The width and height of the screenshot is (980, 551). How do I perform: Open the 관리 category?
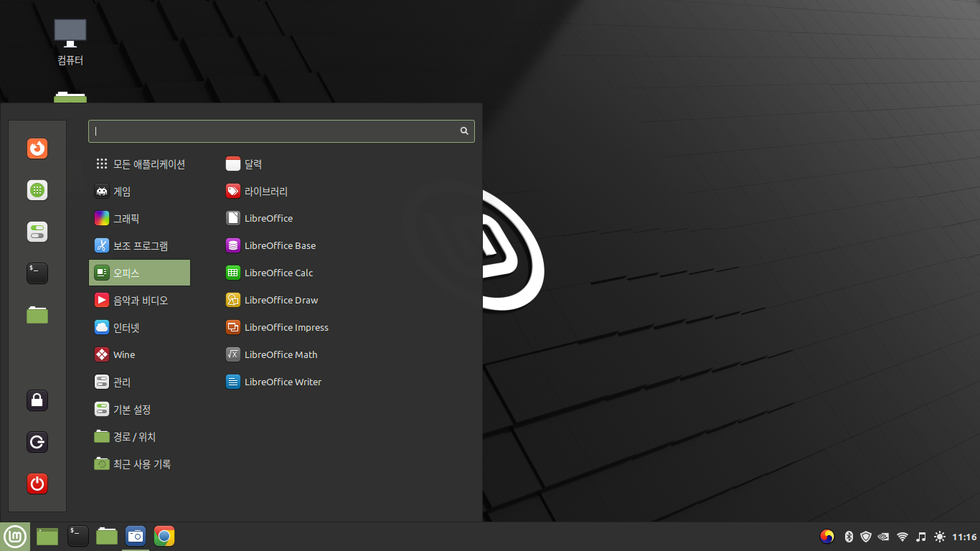139,382
